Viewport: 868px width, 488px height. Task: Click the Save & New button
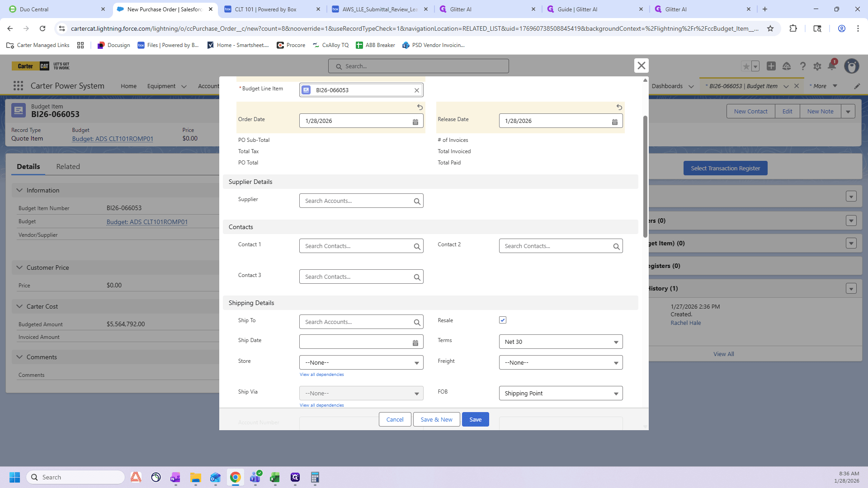click(436, 419)
